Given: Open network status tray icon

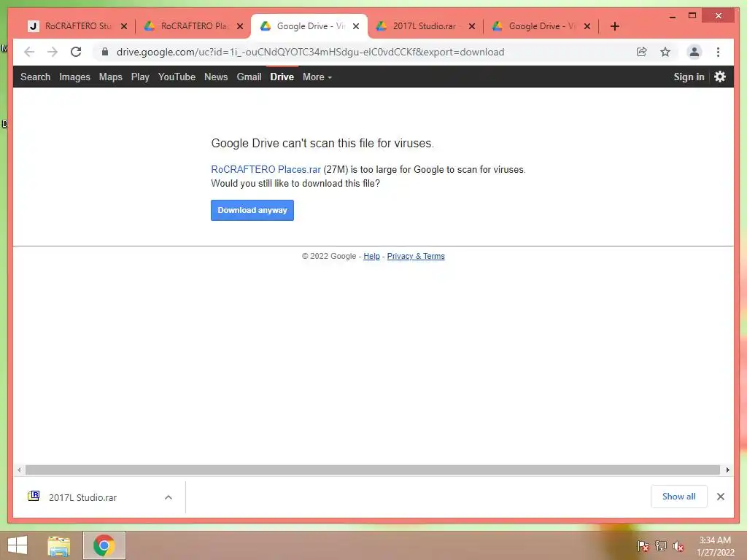Looking at the screenshot, I should point(661,546).
